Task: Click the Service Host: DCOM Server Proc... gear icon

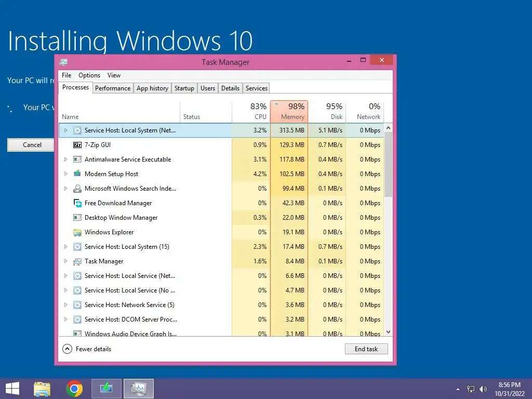Action: tap(77, 320)
